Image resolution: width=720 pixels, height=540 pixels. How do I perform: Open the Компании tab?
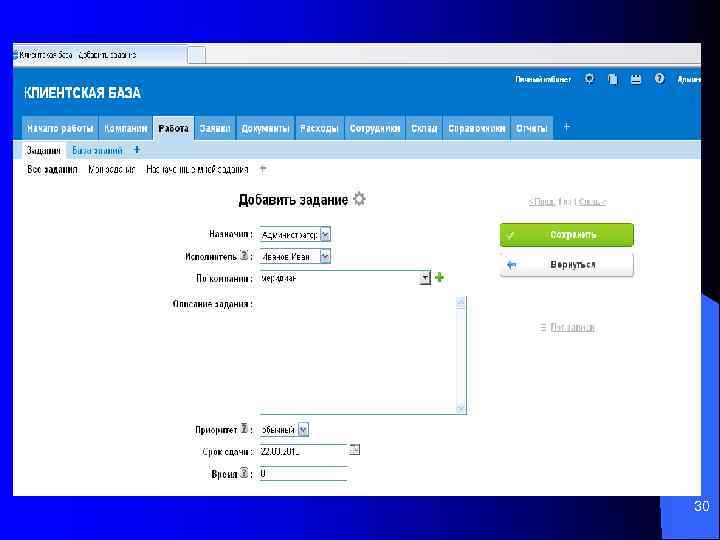click(125, 128)
